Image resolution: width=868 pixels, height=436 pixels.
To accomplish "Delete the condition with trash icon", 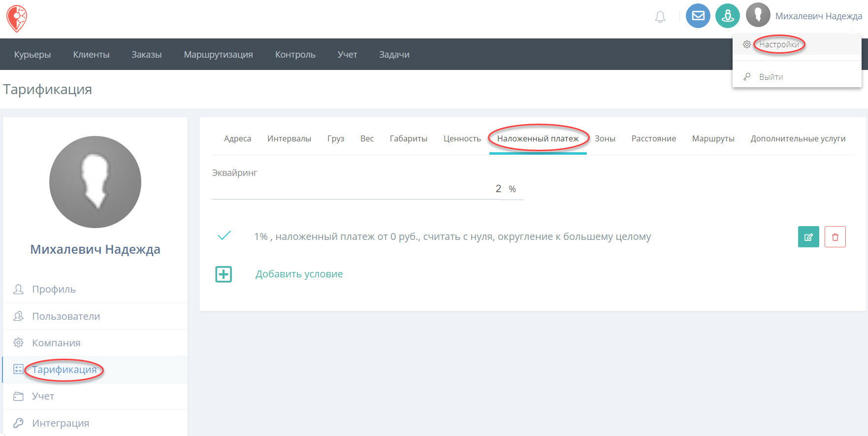I will click(x=835, y=237).
